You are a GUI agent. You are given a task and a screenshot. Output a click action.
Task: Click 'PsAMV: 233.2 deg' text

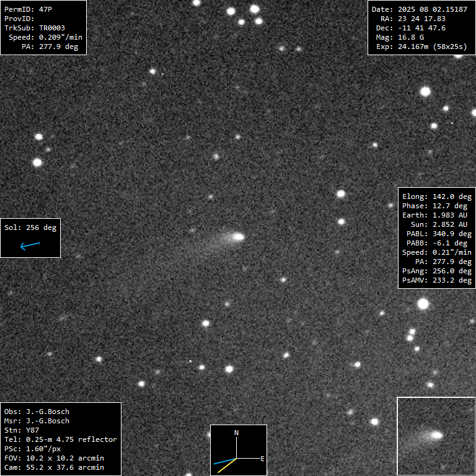coord(437,280)
